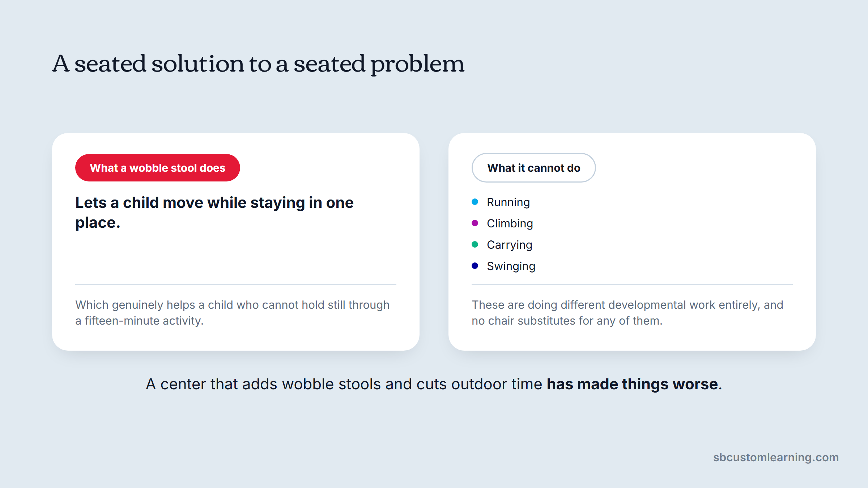Click the divider line in the left card

pos(236,284)
